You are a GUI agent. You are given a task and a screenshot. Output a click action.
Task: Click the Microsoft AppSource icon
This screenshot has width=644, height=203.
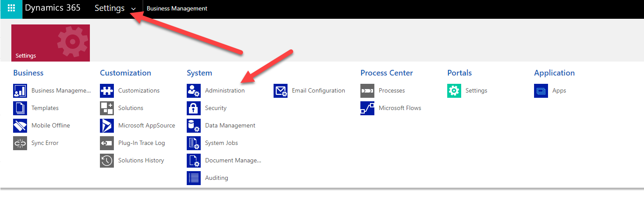click(x=107, y=126)
